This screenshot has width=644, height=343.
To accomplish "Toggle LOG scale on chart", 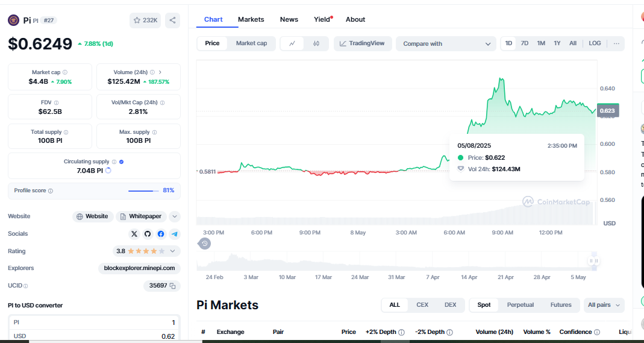I will pyautogui.click(x=595, y=43).
